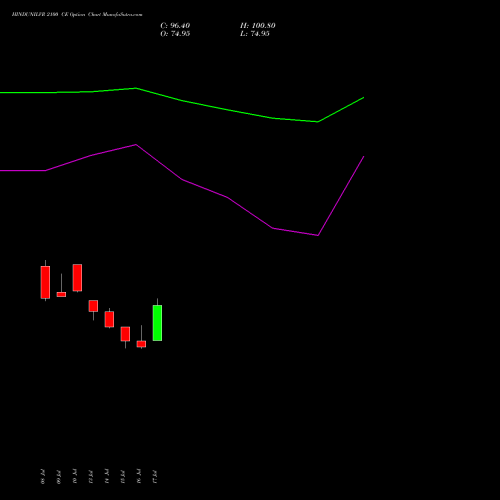This screenshot has width=500, height=500.
Task: Click the 08 Jul date axis label
Action: tap(43, 477)
